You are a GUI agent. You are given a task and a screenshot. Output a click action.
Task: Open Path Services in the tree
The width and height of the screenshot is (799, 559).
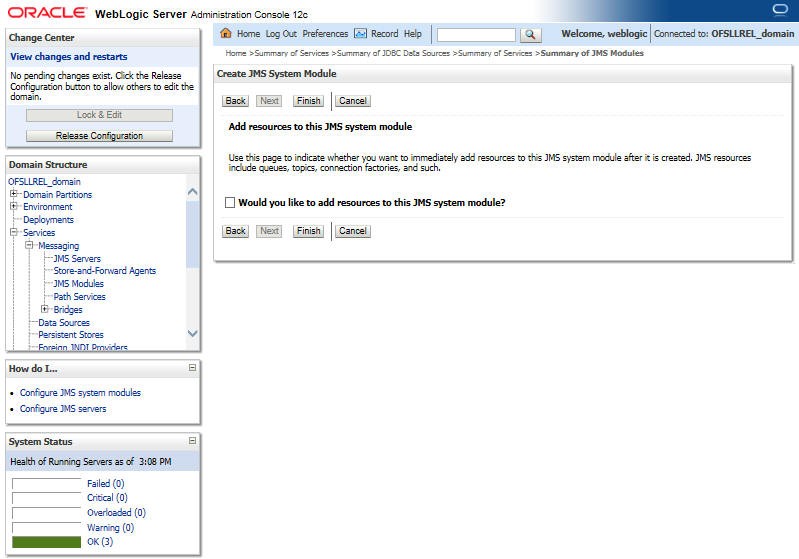click(79, 297)
